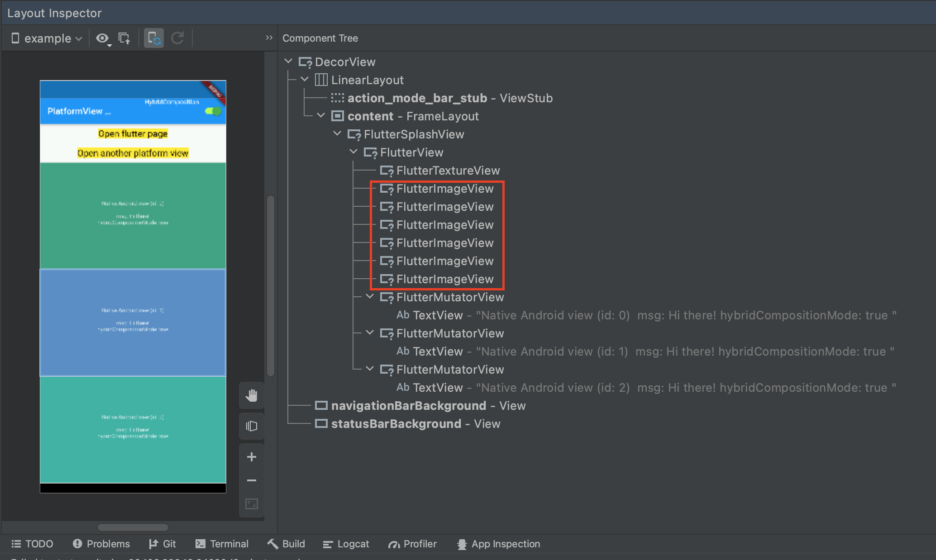Viewport: 936px width, 560px height.
Task: Open the view options eye icon
Action: click(103, 38)
